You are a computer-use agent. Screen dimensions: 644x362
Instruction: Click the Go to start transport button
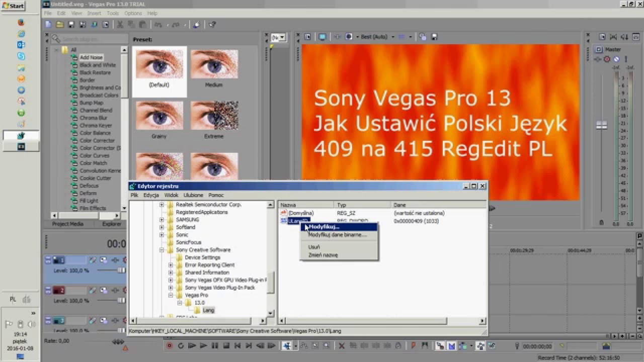tap(237, 346)
